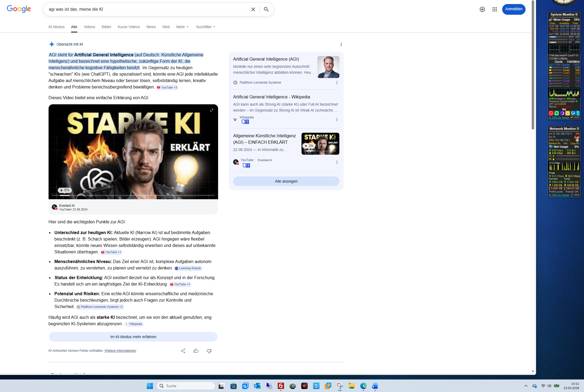The width and height of the screenshot is (584, 392).
Task: Open Google settings gear icon
Action: pos(482,9)
